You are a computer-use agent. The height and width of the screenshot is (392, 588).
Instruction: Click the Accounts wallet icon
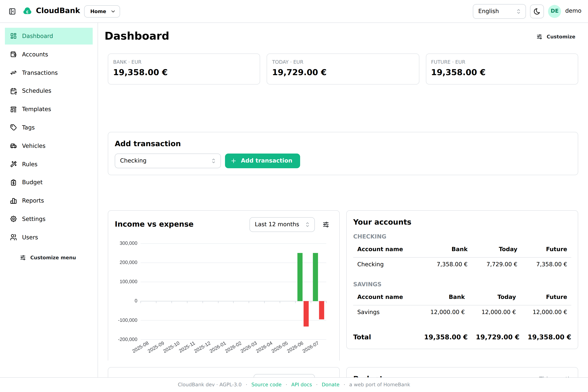click(13, 54)
